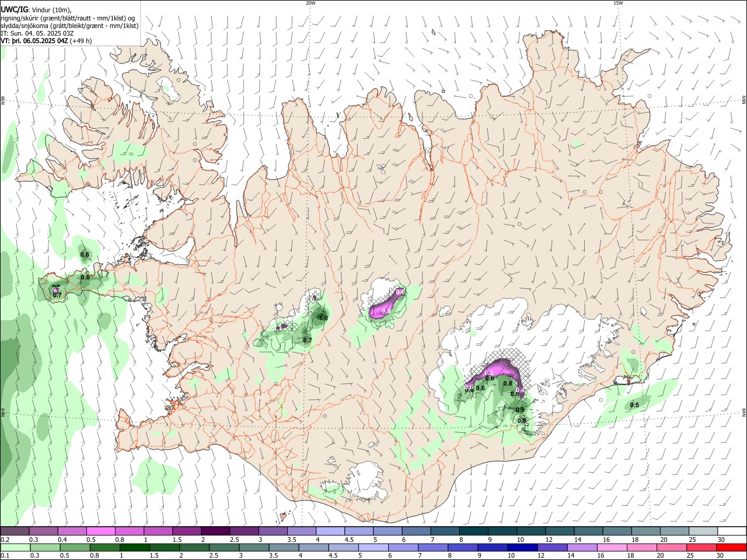The width and height of the screenshot is (747, 560).
Task: Click the lavender swatch between 4 and 4.5 in top legend row
Action: (330, 531)
